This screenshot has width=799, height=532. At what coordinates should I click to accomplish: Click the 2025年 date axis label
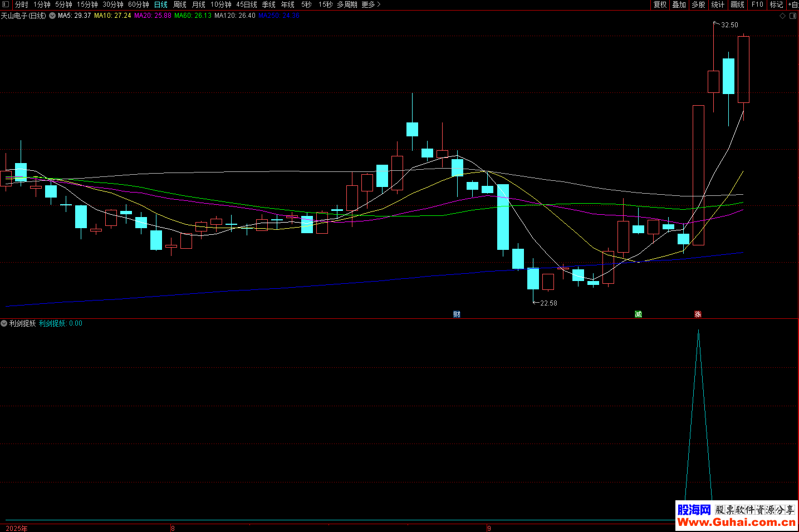17,528
